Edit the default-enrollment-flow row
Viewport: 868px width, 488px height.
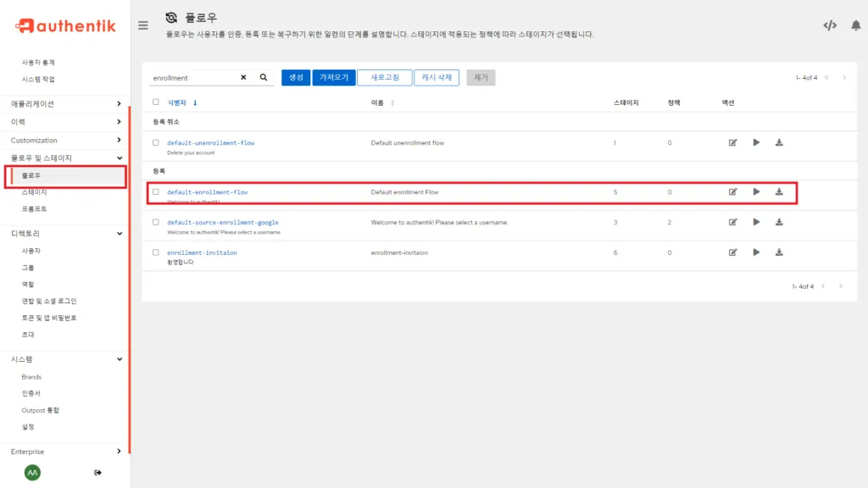click(732, 191)
